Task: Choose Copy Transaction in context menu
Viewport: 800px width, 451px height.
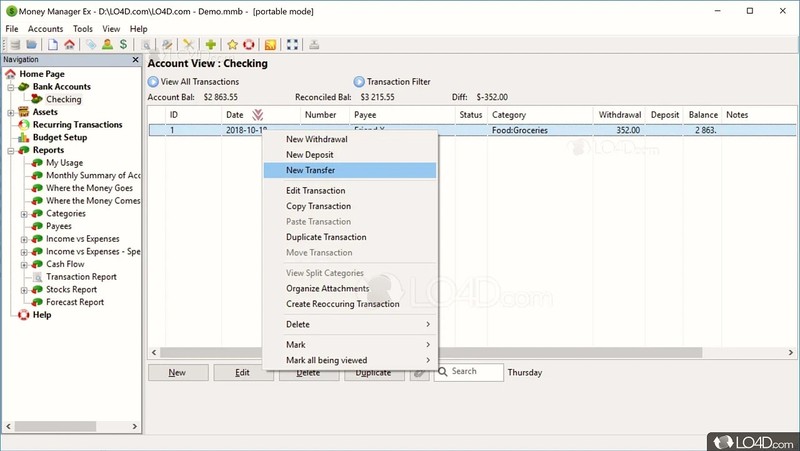Action: (350, 206)
